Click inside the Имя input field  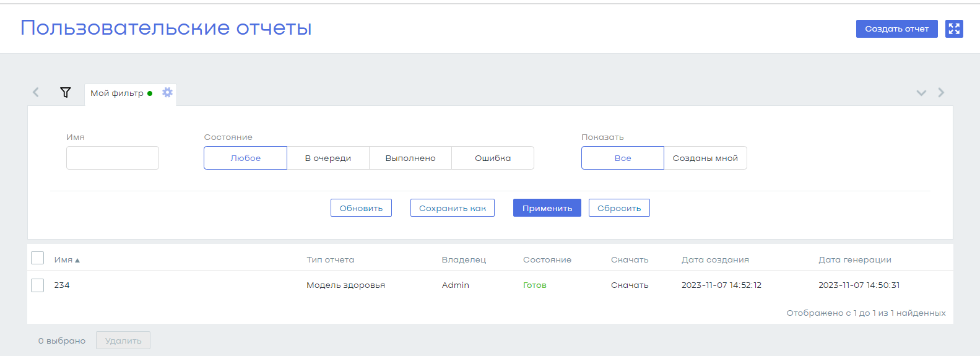click(x=113, y=158)
